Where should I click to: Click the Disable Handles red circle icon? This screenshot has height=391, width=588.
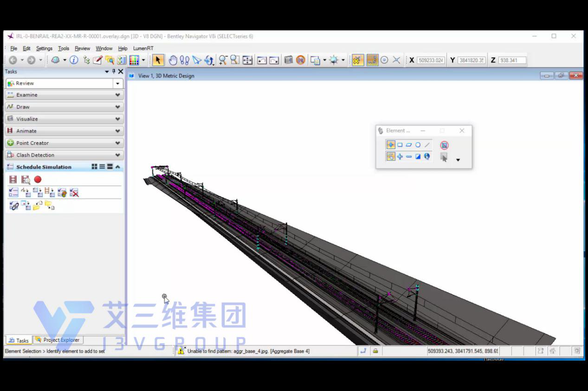pyautogui.click(x=444, y=145)
